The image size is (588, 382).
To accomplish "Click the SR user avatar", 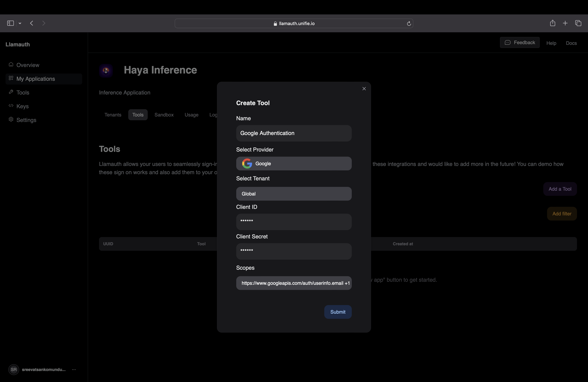I will pos(14,369).
